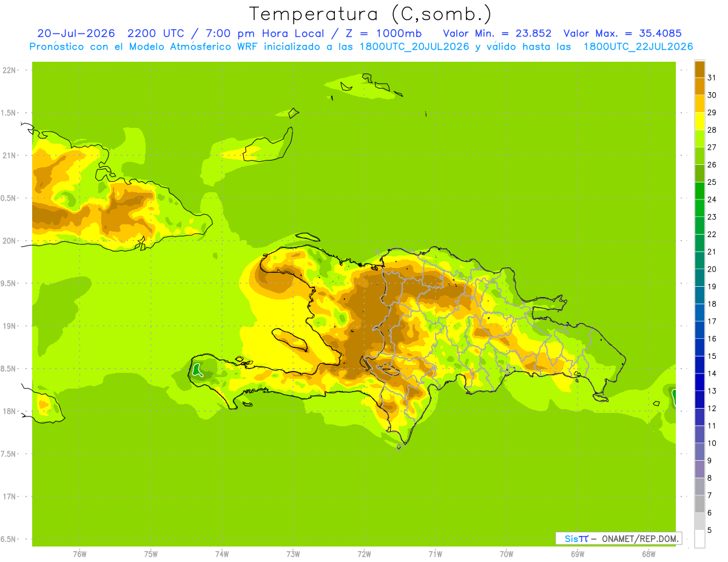
Task: Click legend swatch between 24 and 25
Action: (699, 190)
